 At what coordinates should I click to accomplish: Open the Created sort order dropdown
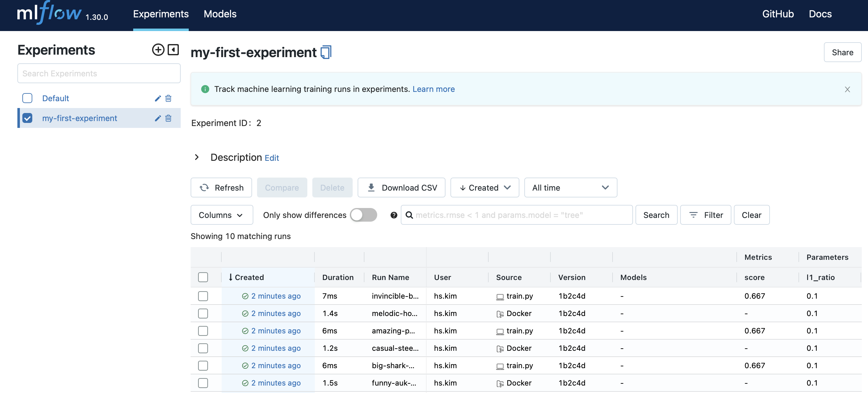[x=485, y=188]
